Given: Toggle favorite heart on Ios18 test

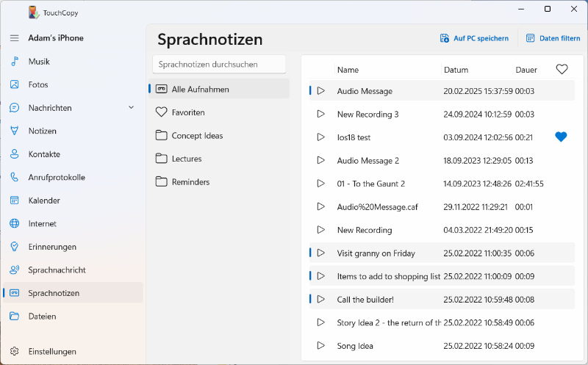Looking at the screenshot, I should coord(561,137).
